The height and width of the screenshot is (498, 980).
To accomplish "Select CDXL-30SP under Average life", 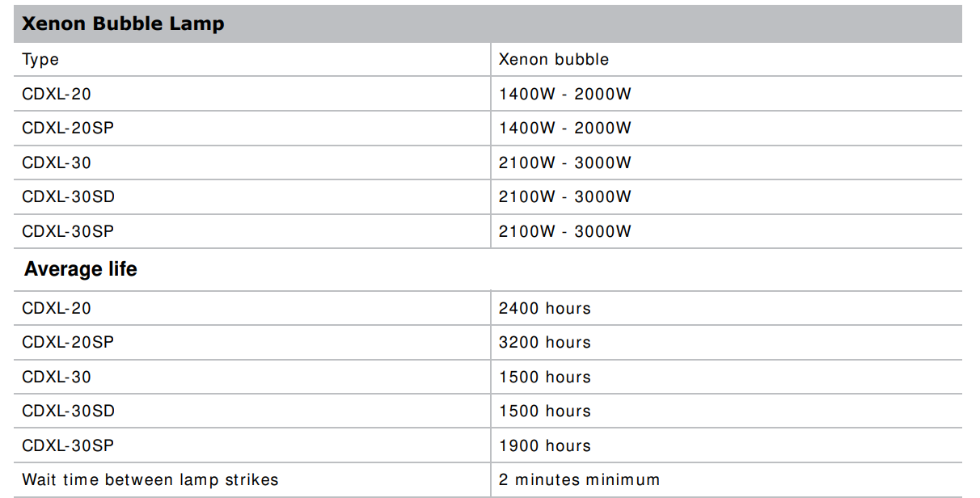I will pos(68,445).
